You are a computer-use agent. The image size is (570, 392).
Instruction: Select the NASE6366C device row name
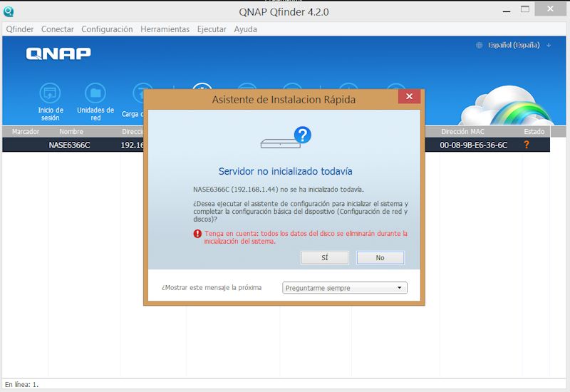point(69,145)
